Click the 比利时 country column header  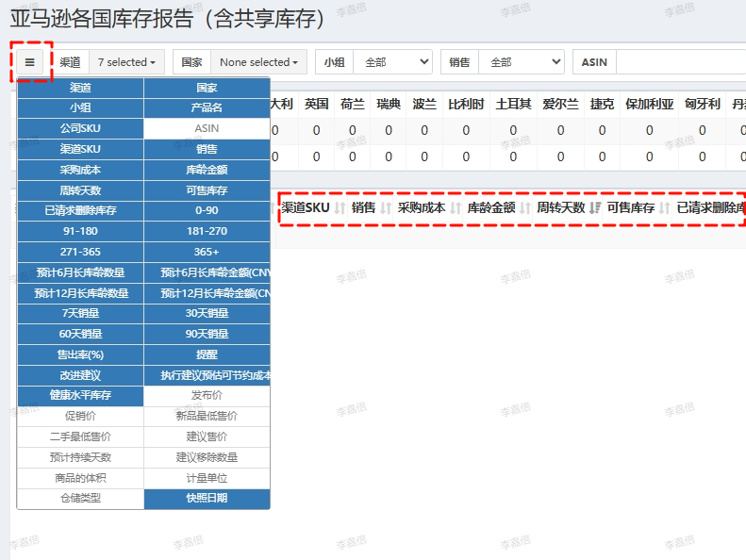coord(466,105)
